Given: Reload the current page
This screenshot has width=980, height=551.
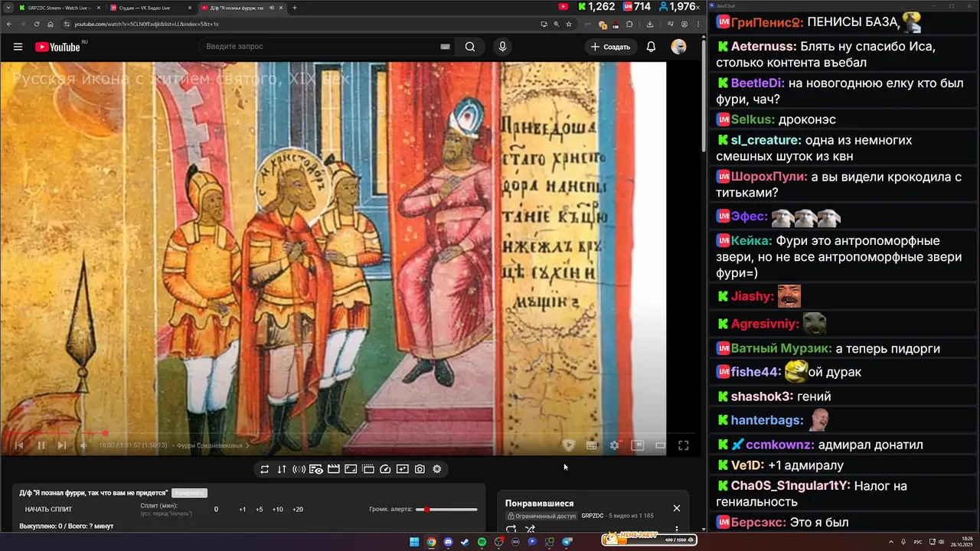Looking at the screenshot, I should pyautogui.click(x=37, y=24).
